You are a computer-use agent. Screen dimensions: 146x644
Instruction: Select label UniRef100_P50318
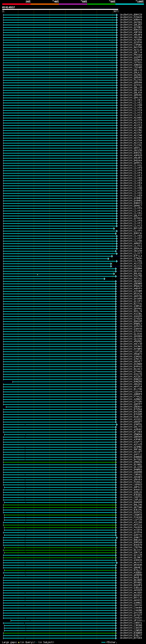[x=131, y=55]
